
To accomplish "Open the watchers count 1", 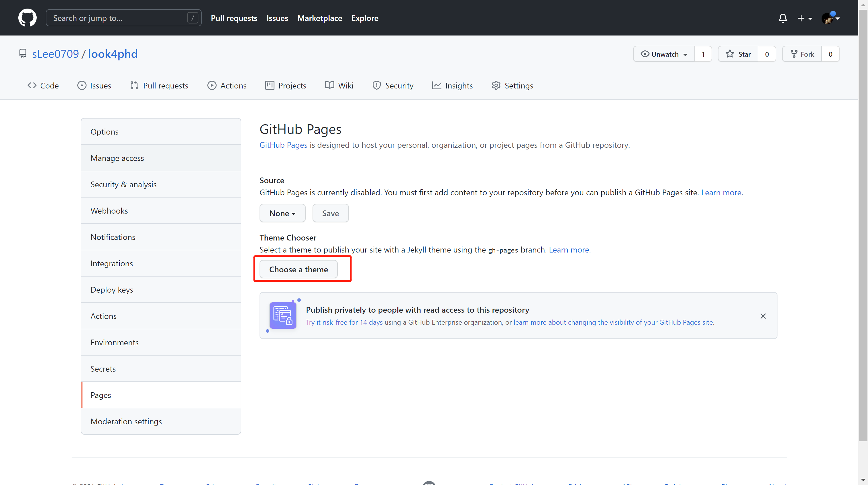I will point(703,54).
